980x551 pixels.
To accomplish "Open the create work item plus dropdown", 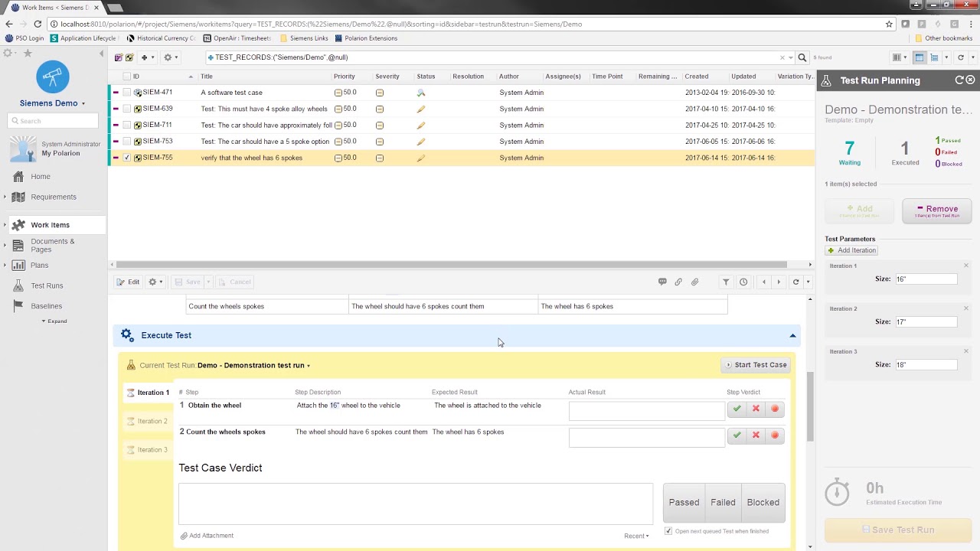I will [x=147, y=57].
